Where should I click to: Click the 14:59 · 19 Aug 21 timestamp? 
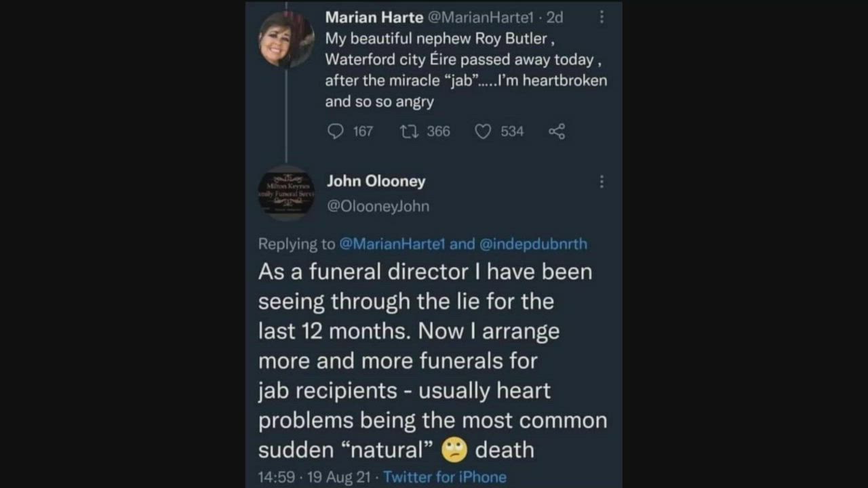[315, 477]
